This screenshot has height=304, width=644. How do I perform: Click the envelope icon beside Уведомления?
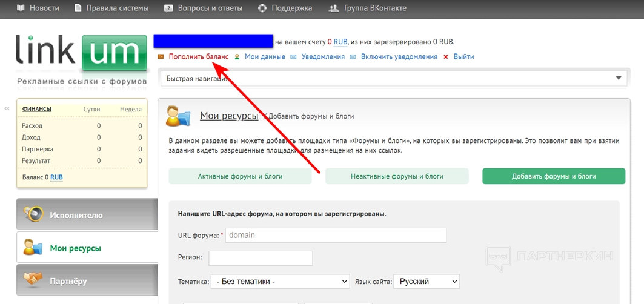(x=293, y=57)
